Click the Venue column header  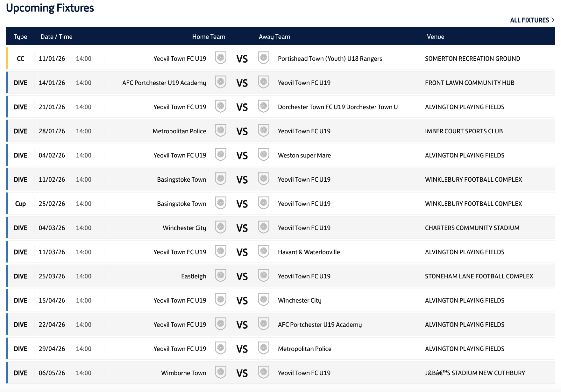435,37
